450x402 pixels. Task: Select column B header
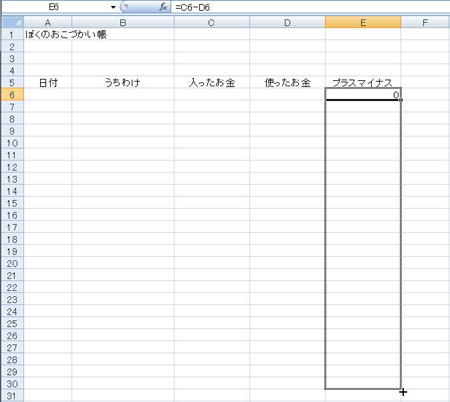123,22
